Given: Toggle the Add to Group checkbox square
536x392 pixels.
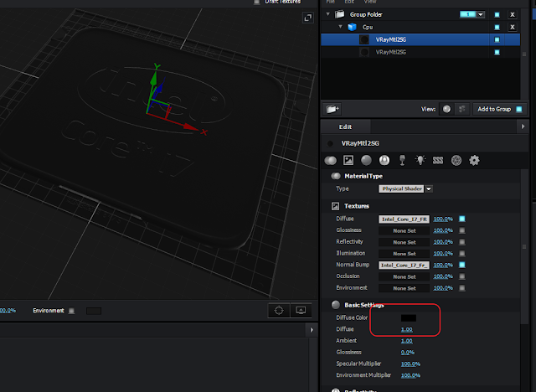Looking at the screenshot, I should click(x=519, y=109).
